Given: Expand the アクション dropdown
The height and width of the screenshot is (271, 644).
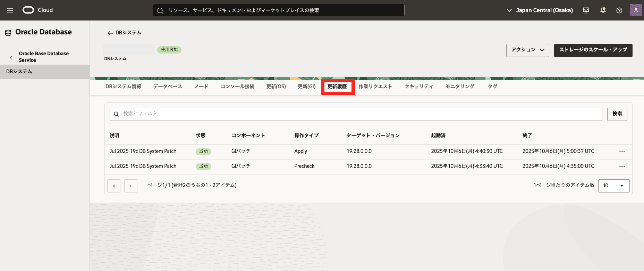Looking at the screenshot, I should (x=527, y=50).
